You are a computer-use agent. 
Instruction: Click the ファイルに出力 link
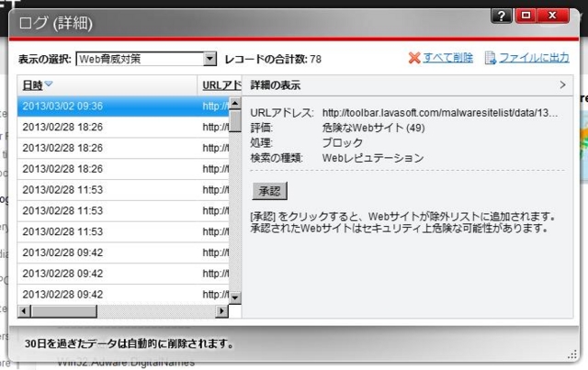click(534, 58)
